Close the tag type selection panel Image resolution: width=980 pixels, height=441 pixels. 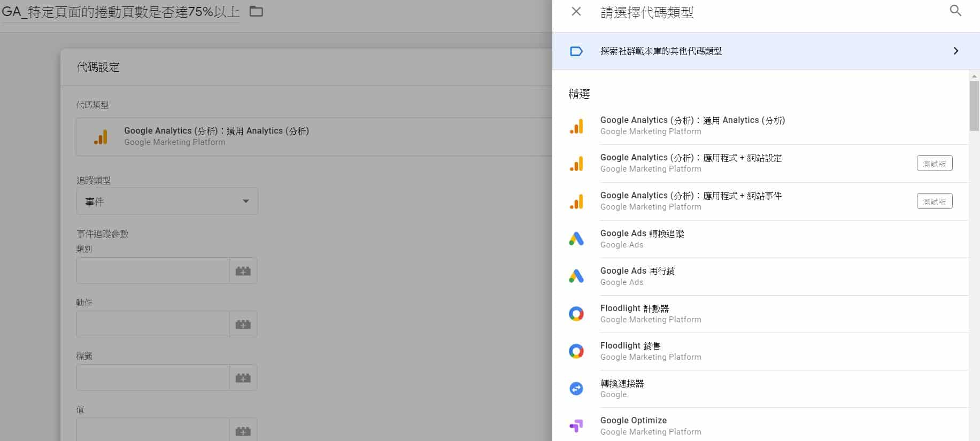pyautogui.click(x=576, y=11)
